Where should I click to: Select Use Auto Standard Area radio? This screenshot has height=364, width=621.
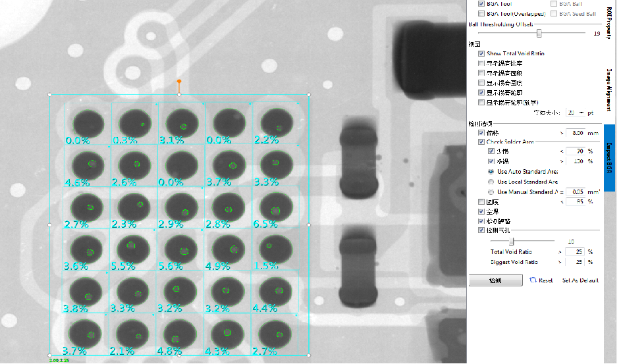[491, 172]
